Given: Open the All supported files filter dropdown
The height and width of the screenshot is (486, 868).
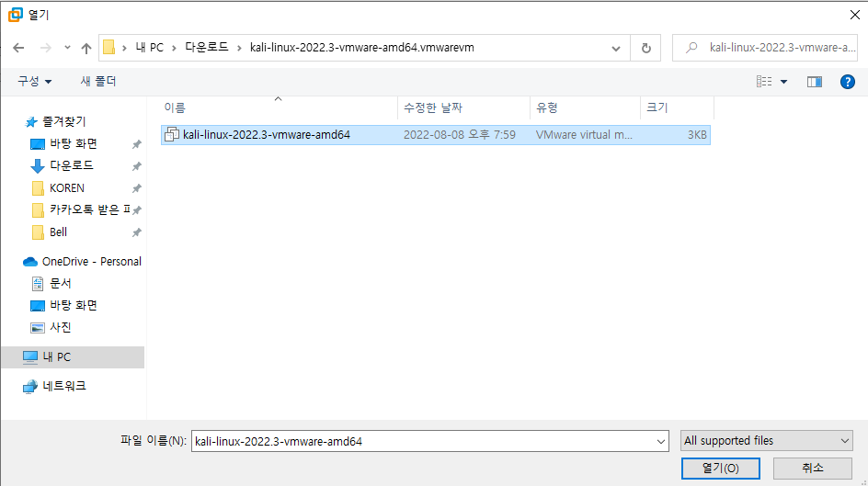Looking at the screenshot, I should [766, 441].
